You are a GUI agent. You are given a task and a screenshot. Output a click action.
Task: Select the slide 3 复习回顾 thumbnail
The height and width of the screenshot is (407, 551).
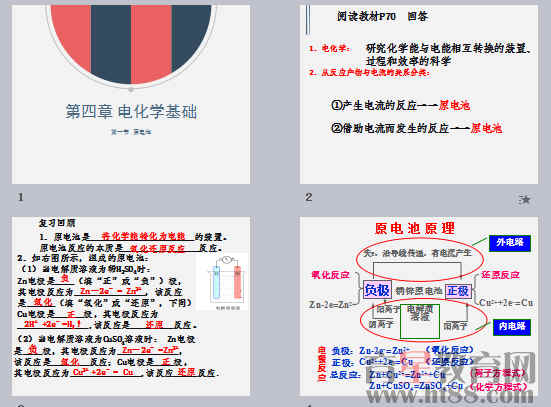[x=131, y=306]
